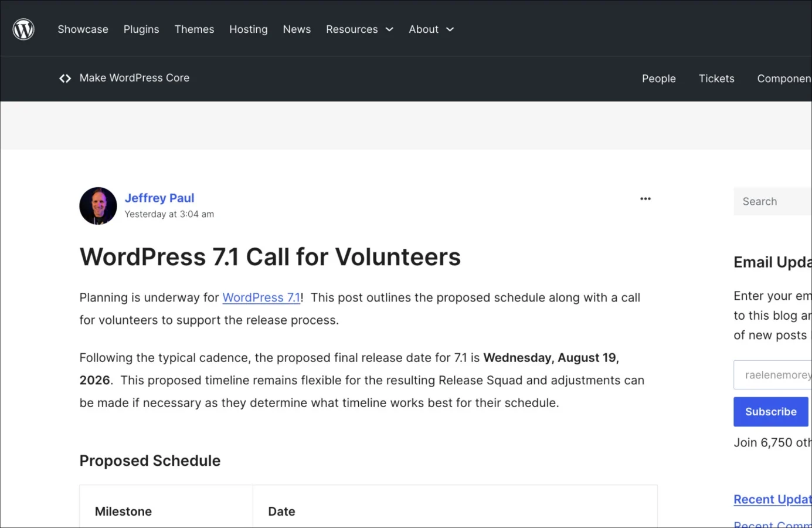Click the Email Updates sidebar heading
Image resolution: width=812 pixels, height=528 pixels.
773,262
